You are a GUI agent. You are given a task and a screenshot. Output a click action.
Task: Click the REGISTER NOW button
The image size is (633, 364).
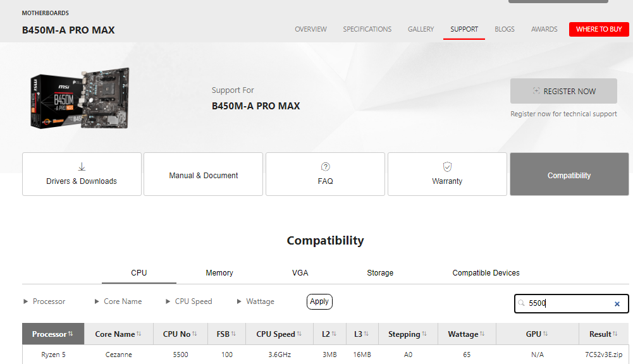[x=563, y=91]
